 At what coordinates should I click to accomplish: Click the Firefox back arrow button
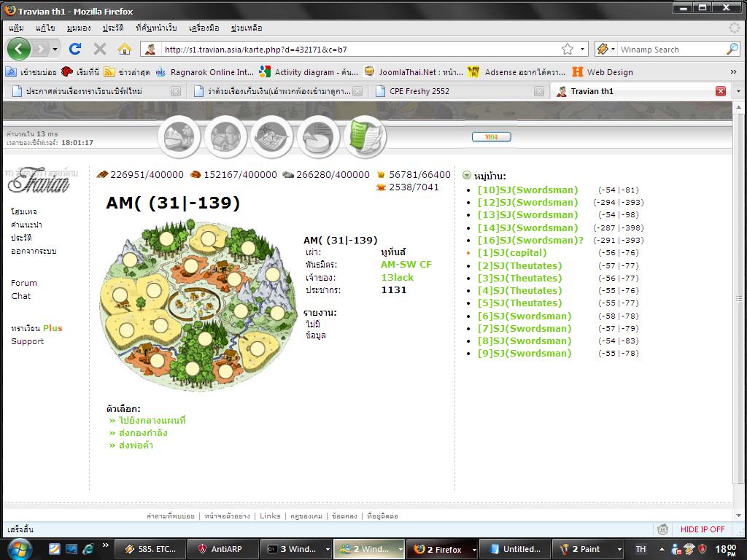pyautogui.click(x=19, y=49)
